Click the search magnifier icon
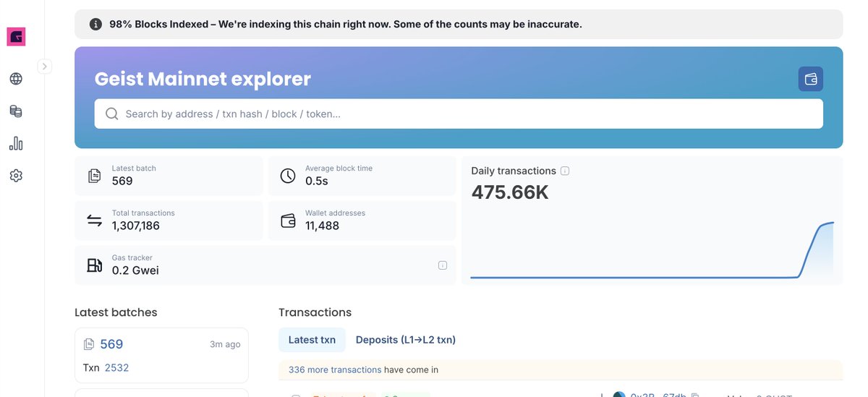 tap(112, 114)
